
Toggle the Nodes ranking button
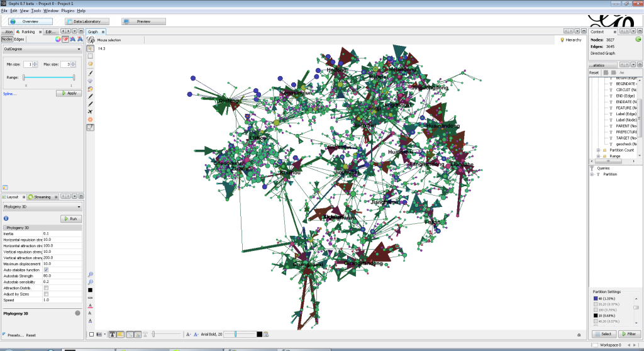coord(7,40)
